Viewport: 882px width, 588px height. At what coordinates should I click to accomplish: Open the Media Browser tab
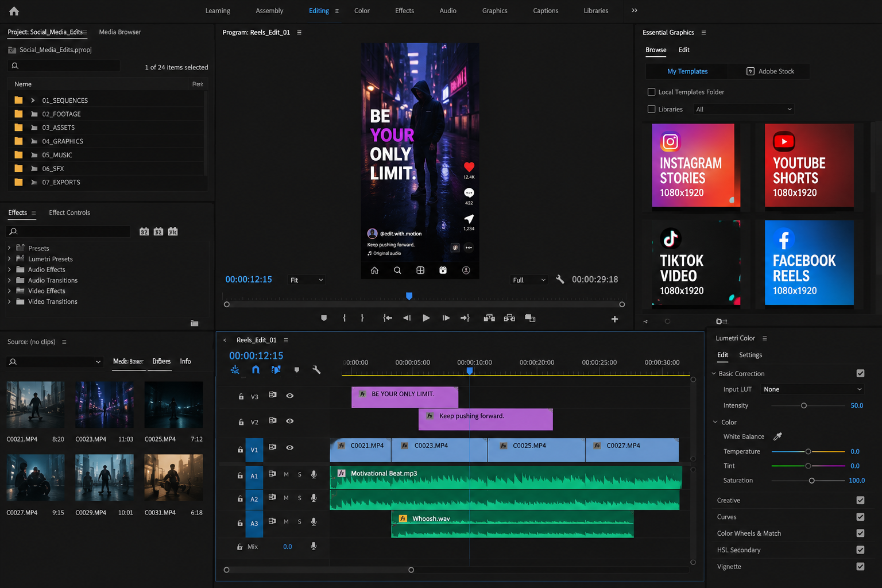coord(119,32)
